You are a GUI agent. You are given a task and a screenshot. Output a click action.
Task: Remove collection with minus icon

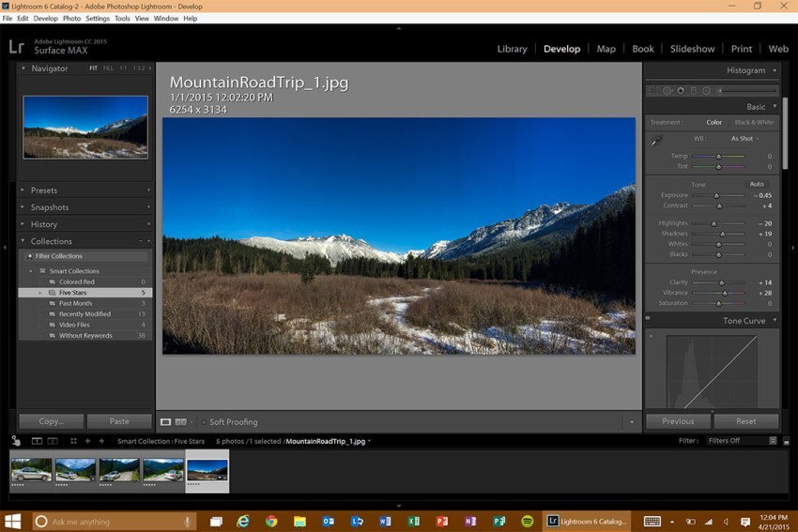click(141, 241)
